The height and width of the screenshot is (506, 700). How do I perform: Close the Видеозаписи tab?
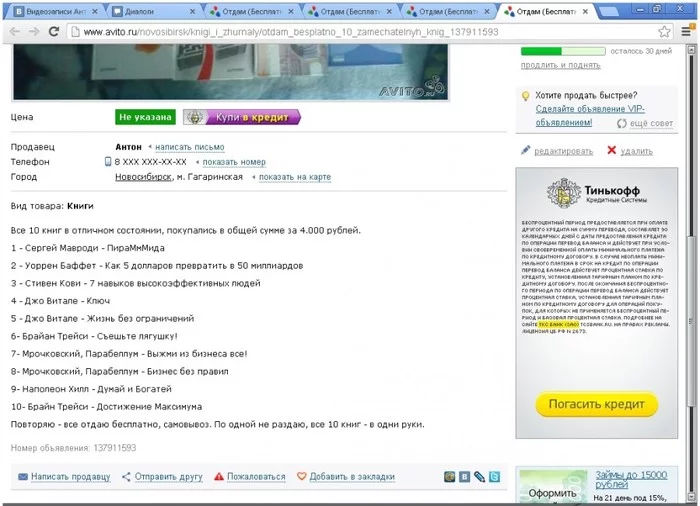coord(95,12)
